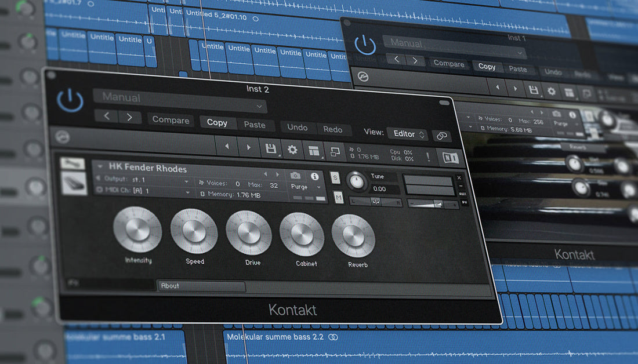The width and height of the screenshot is (638, 364).
Task: Open the MIDI Ch [A] 1 dropdown
Action: [x=144, y=190]
